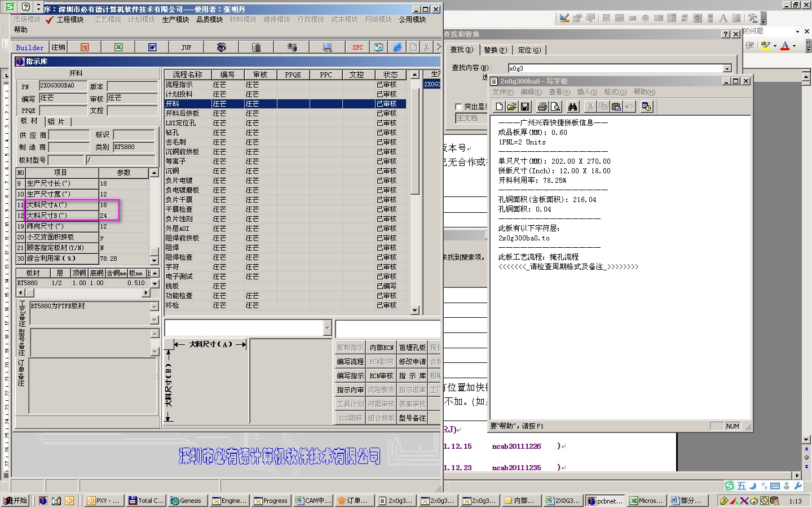Click the 注销 logout button
Image resolution: width=812 pixels, height=508 pixels.
pos(58,47)
